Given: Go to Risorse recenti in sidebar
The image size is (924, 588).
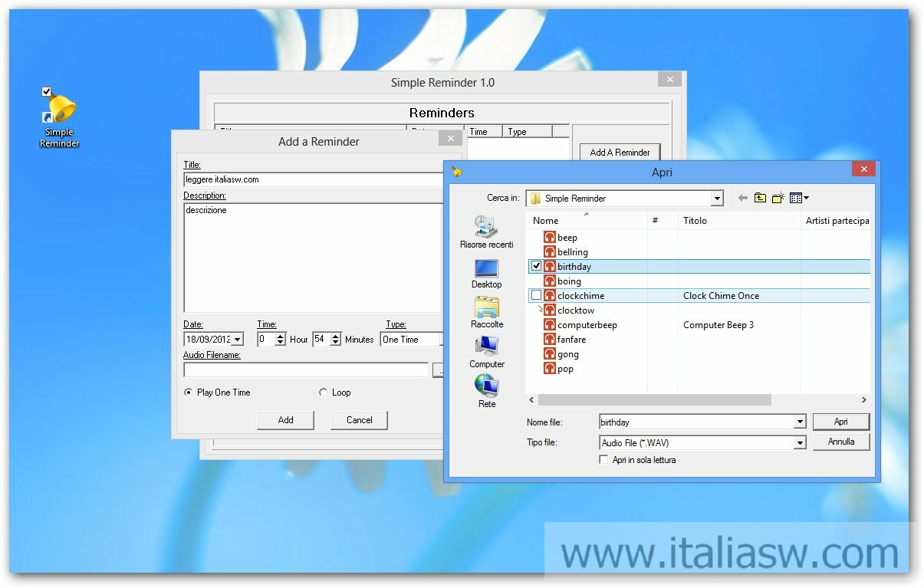Looking at the screenshot, I should click(x=486, y=231).
